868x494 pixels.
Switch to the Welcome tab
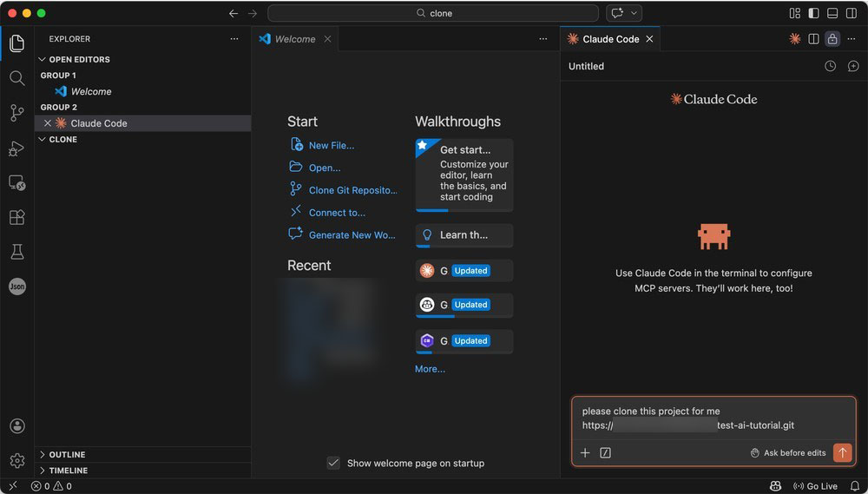pos(295,39)
